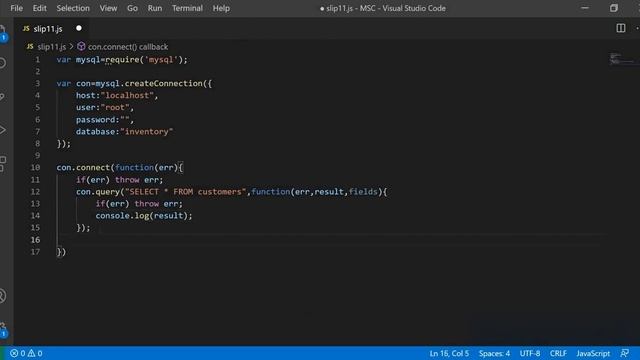Click the minimap code preview
This screenshot has height=360, width=640.
(x=621, y=59)
